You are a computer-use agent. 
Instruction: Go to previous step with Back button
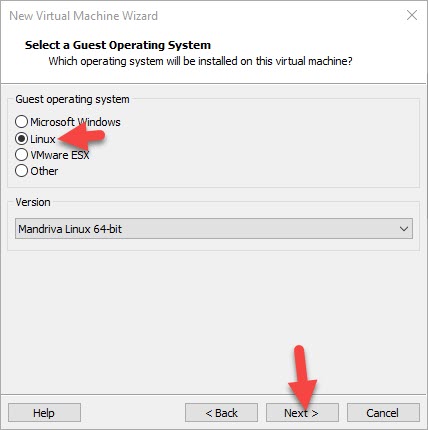[221, 413]
